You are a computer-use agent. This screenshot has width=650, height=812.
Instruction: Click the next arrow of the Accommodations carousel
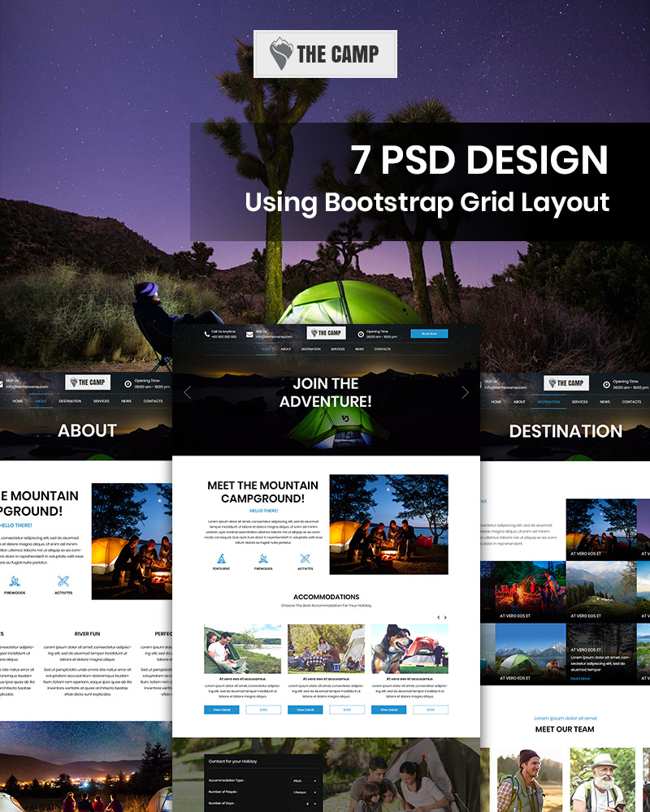pyautogui.click(x=446, y=617)
